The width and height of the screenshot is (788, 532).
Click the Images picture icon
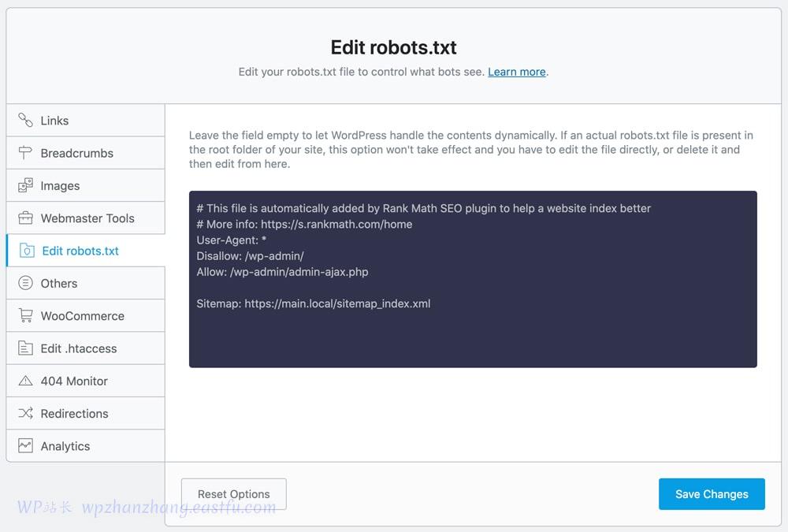pyautogui.click(x=25, y=185)
